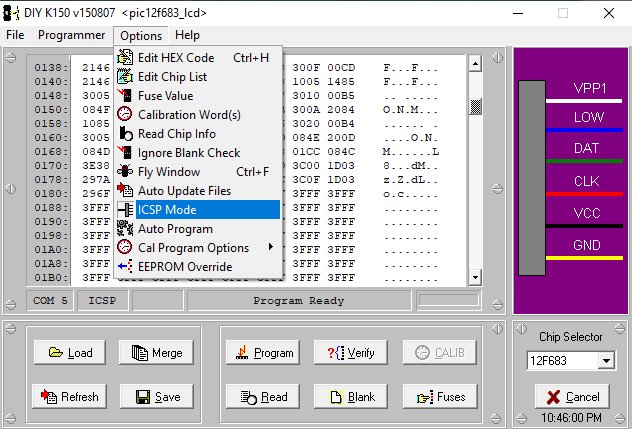The width and height of the screenshot is (632, 429).
Task: Click the Edit Chip List notepad icon
Action: point(125,76)
